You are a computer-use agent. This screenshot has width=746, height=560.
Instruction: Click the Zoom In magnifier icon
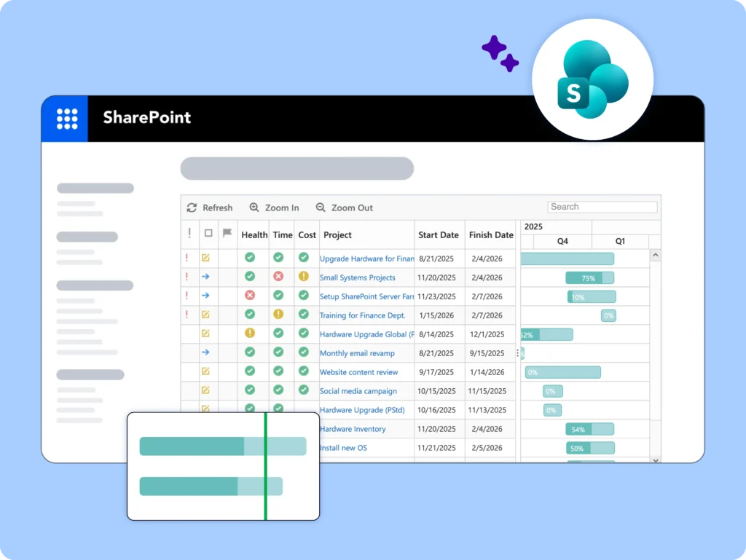pyautogui.click(x=254, y=208)
